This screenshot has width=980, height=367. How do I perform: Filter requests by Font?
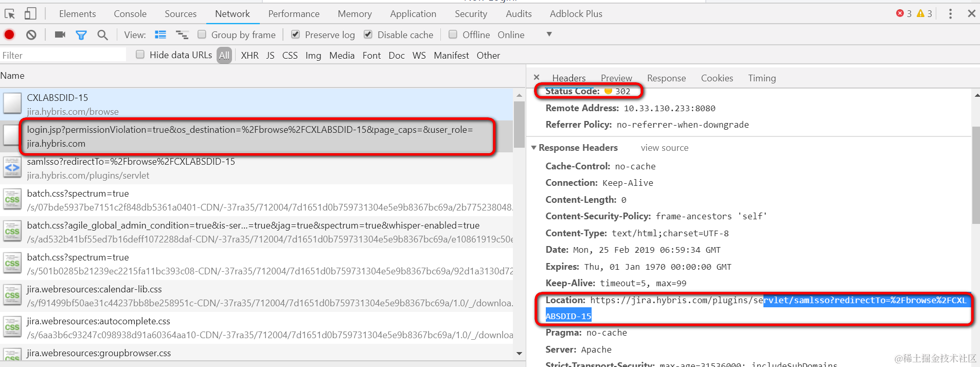[x=371, y=55]
